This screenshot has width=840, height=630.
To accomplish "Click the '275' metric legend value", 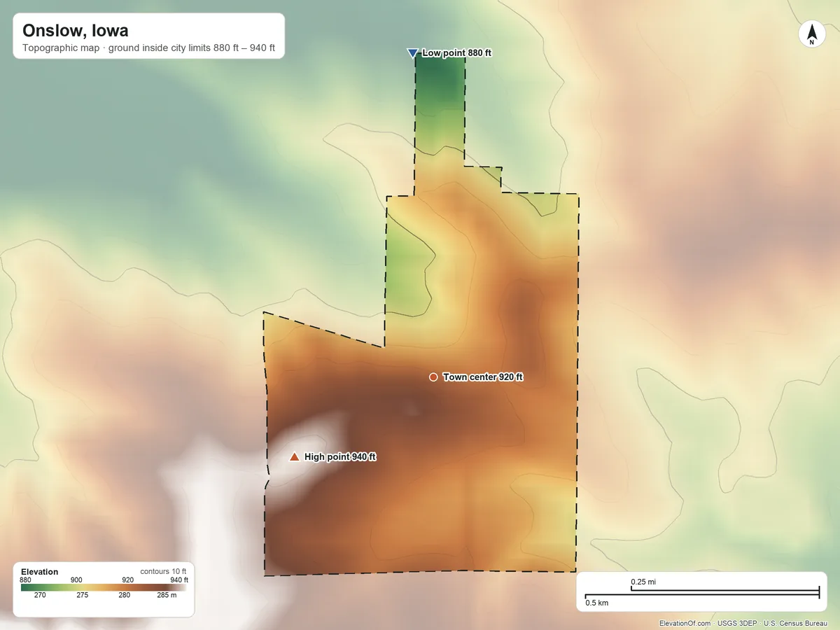I will [83, 596].
